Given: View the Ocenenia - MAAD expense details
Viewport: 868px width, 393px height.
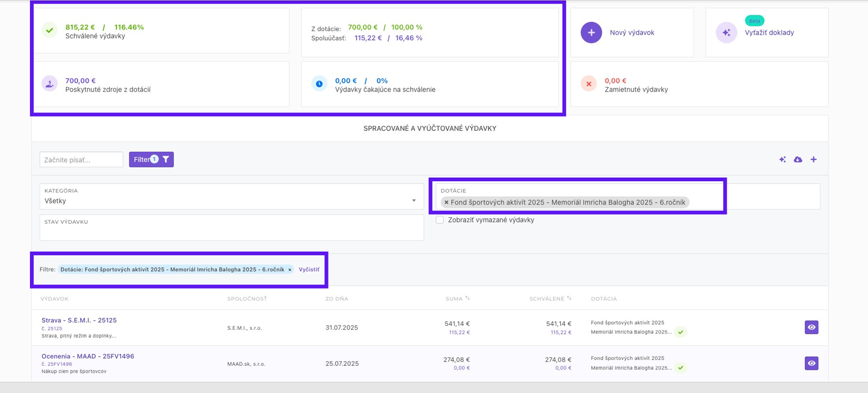Looking at the screenshot, I should [x=811, y=363].
